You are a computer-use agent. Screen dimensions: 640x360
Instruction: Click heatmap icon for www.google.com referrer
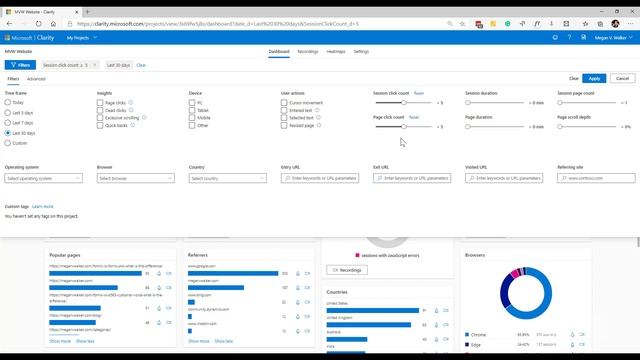(298, 273)
